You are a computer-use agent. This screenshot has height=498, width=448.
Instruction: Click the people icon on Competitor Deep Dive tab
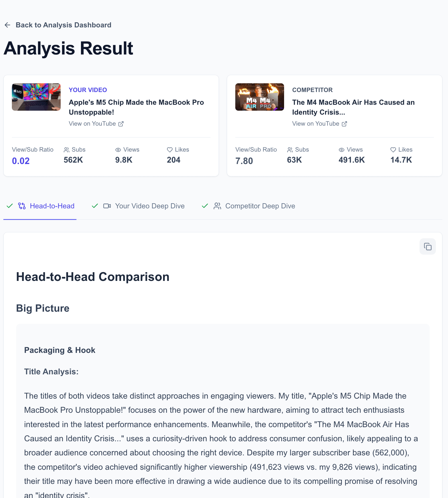217,206
